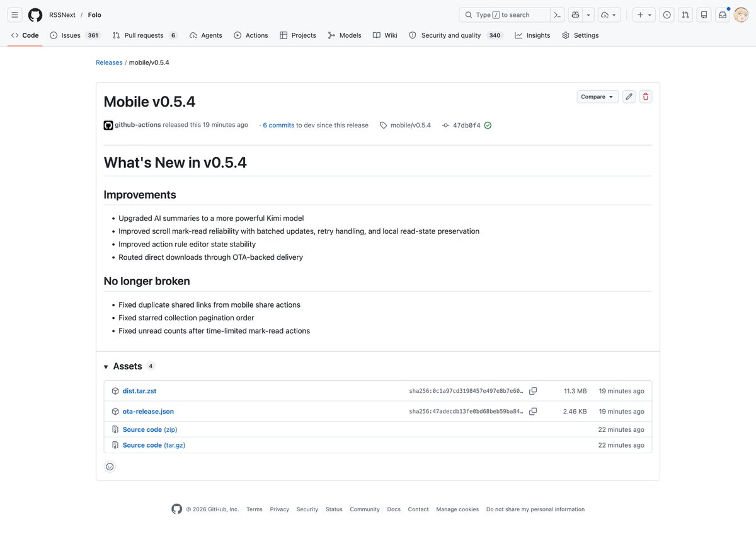Download Source code (zip)

click(150, 429)
